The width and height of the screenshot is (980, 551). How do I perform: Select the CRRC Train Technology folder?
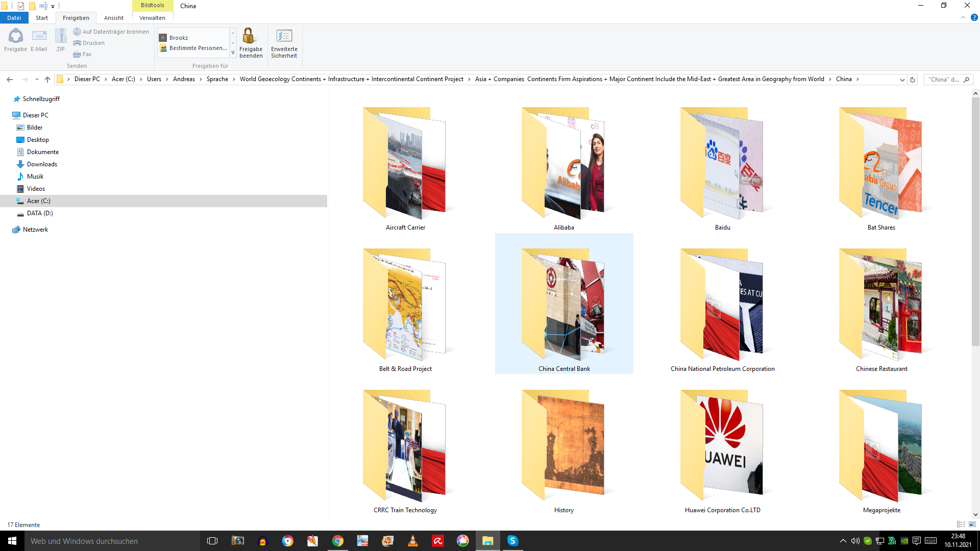(405, 451)
